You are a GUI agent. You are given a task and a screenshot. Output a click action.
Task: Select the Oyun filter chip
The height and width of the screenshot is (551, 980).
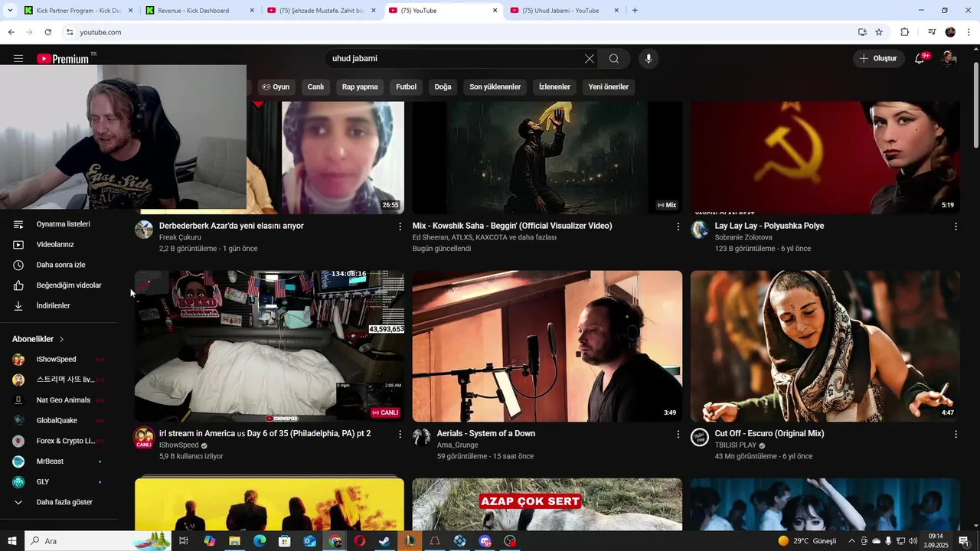pyautogui.click(x=276, y=87)
